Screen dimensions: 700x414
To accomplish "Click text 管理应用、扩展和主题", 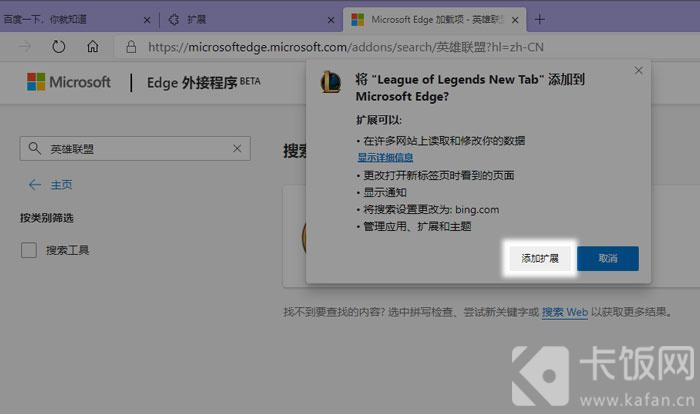I will 417,226.
